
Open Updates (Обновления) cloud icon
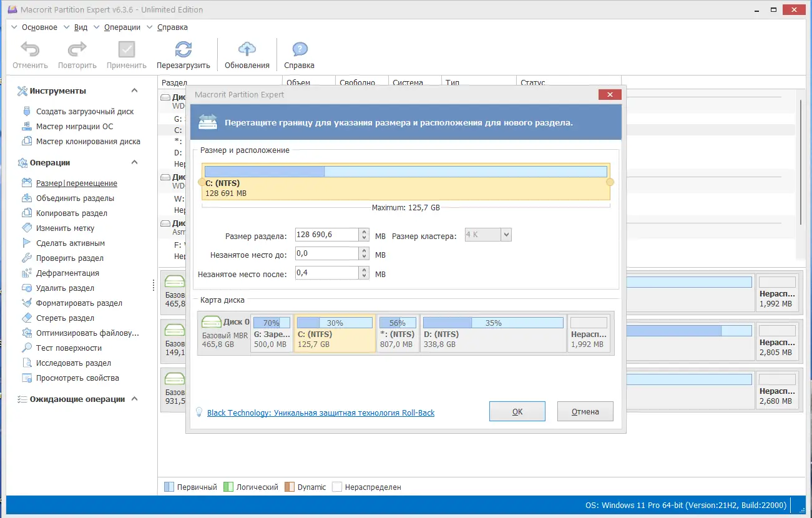click(247, 50)
